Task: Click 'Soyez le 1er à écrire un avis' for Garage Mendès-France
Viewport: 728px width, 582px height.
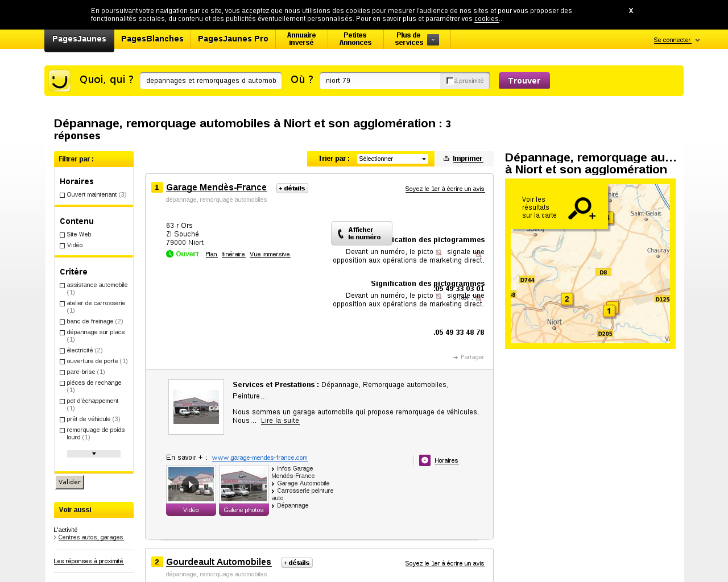Action: click(x=445, y=189)
